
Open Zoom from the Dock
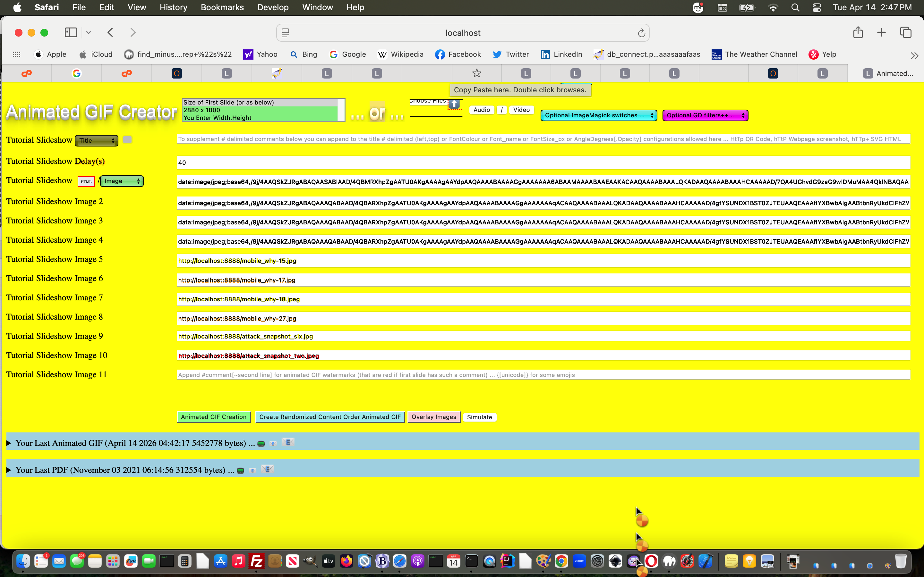pyautogui.click(x=580, y=561)
